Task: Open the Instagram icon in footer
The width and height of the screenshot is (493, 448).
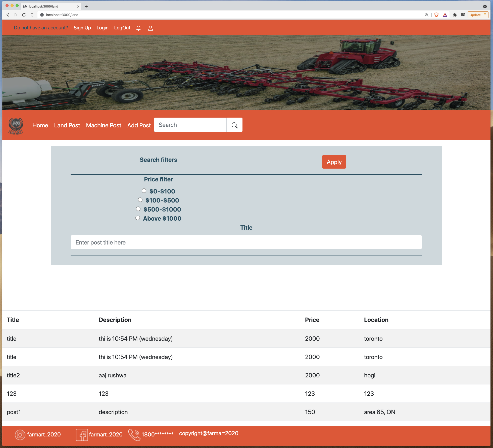Action: pyautogui.click(x=20, y=435)
